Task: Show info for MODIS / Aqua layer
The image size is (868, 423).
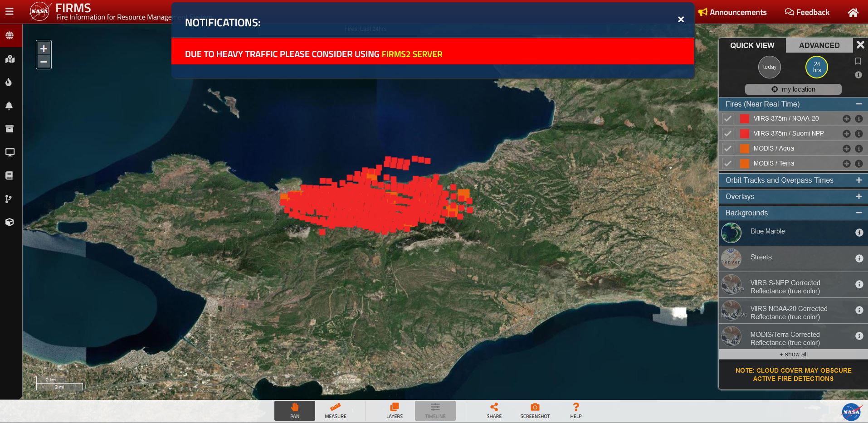Action: coord(858,149)
